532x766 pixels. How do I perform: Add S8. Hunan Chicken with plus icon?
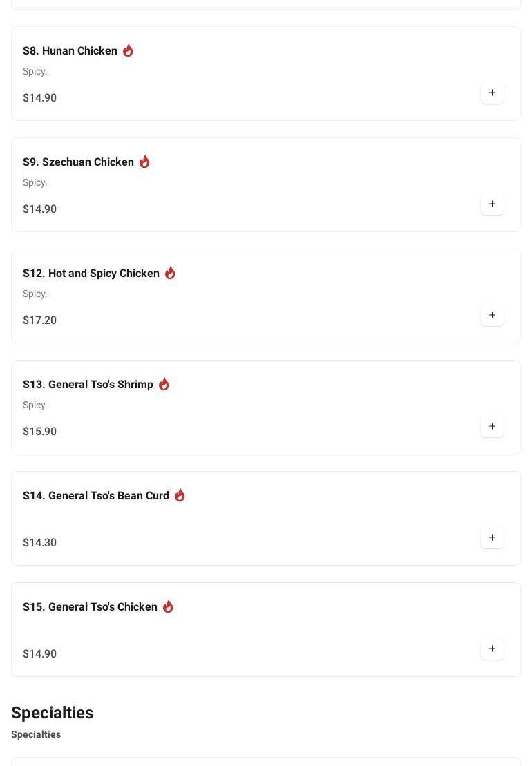pyautogui.click(x=492, y=93)
